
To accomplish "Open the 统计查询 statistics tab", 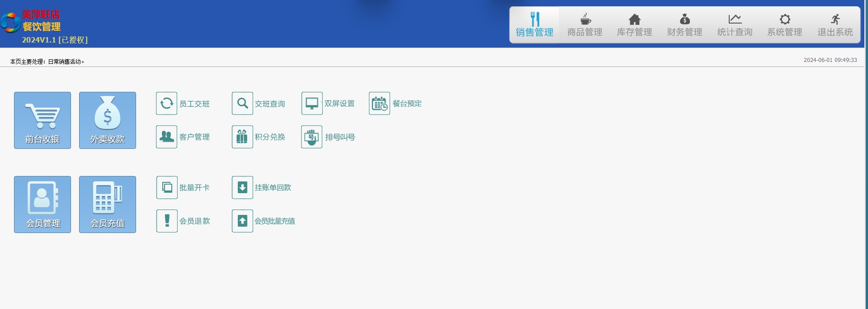I will coord(735,25).
